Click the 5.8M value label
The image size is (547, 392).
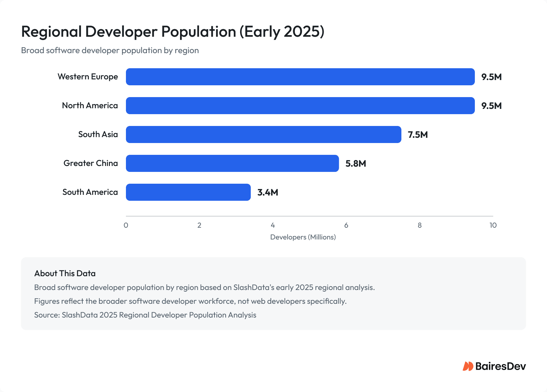pyautogui.click(x=356, y=163)
